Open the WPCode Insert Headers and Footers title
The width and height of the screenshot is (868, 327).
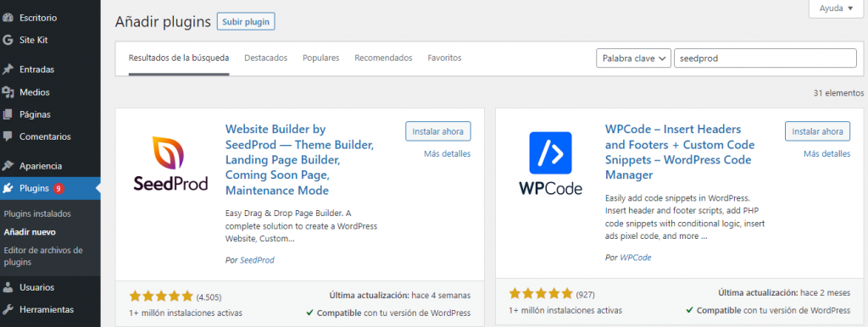pyautogui.click(x=681, y=152)
